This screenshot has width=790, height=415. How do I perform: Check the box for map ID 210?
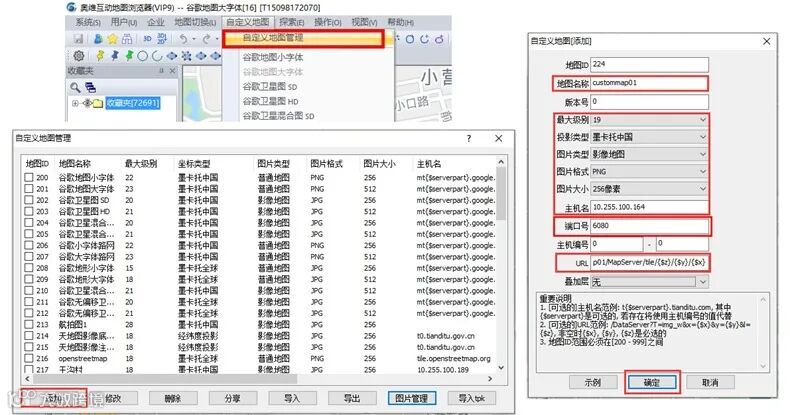click(x=29, y=291)
